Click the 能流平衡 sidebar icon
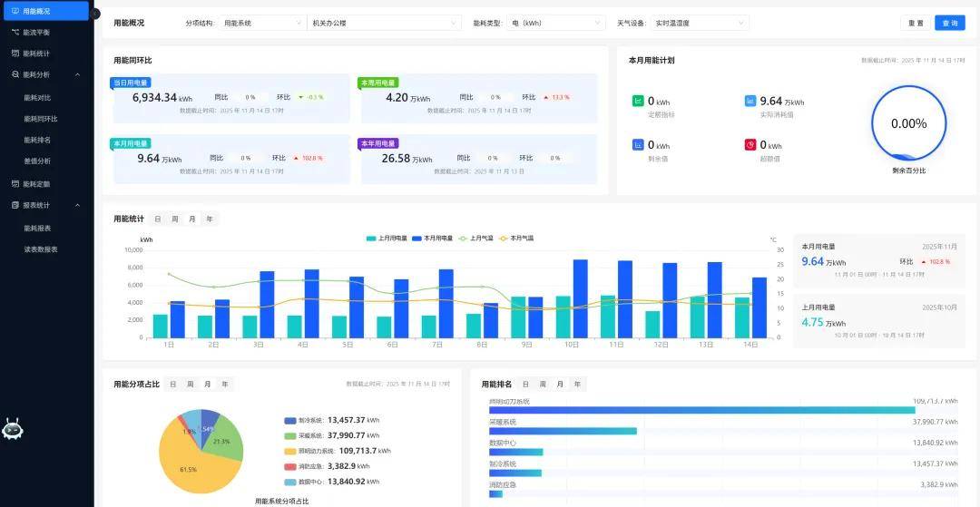Image resolution: width=980 pixels, height=507 pixels. (x=15, y=32)
